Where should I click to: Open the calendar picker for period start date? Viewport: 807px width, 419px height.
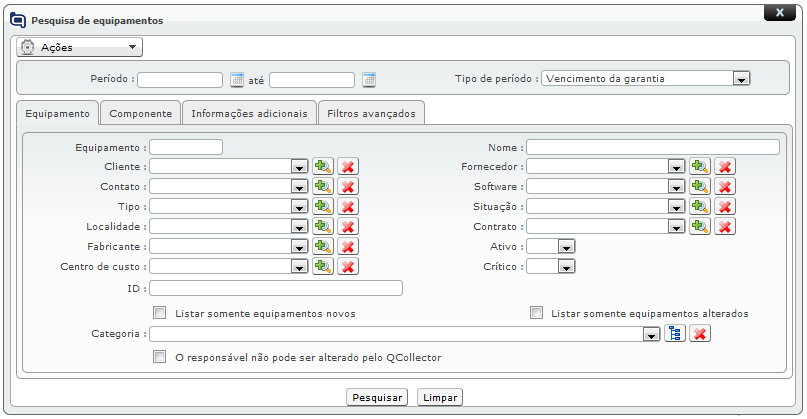coord(237,80)
